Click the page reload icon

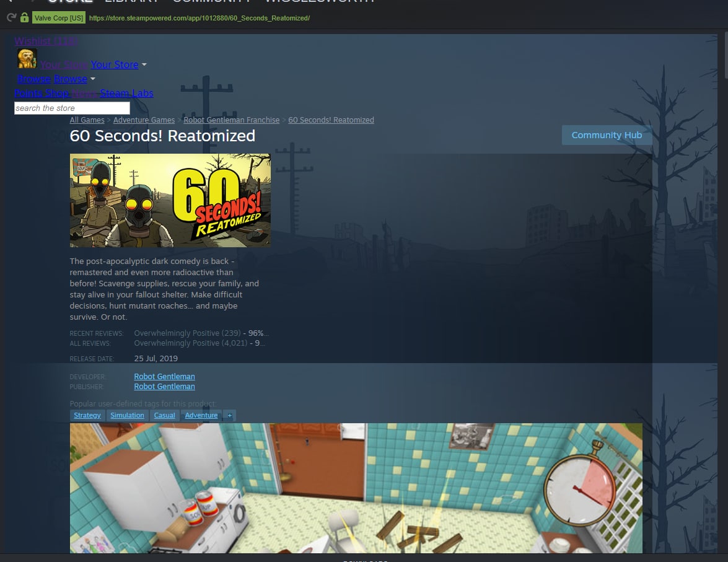pos(11,17)
